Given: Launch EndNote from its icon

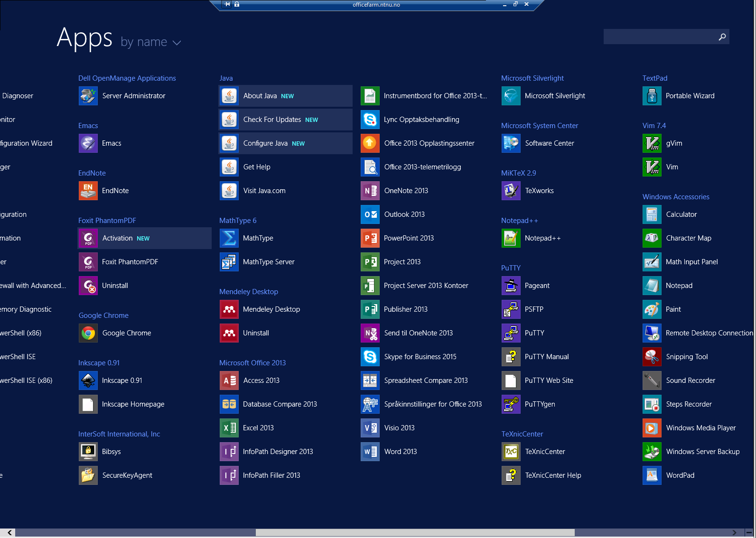Looking at the screenshot, I should click(88, 191).
